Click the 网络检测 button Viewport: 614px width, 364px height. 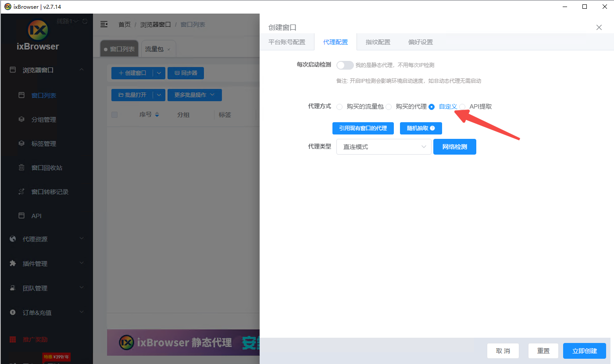click(454, 147)
